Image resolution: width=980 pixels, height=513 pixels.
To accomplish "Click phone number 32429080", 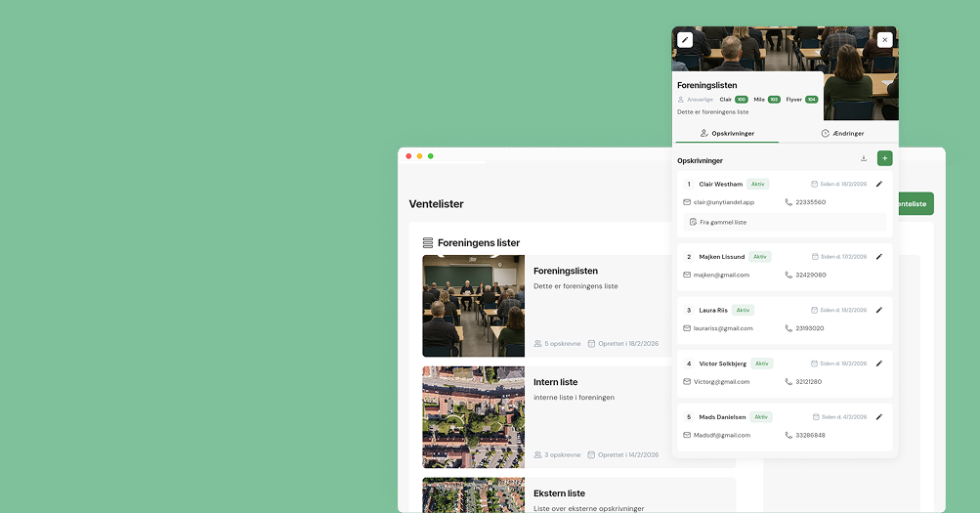I will (x=810, y=276).
